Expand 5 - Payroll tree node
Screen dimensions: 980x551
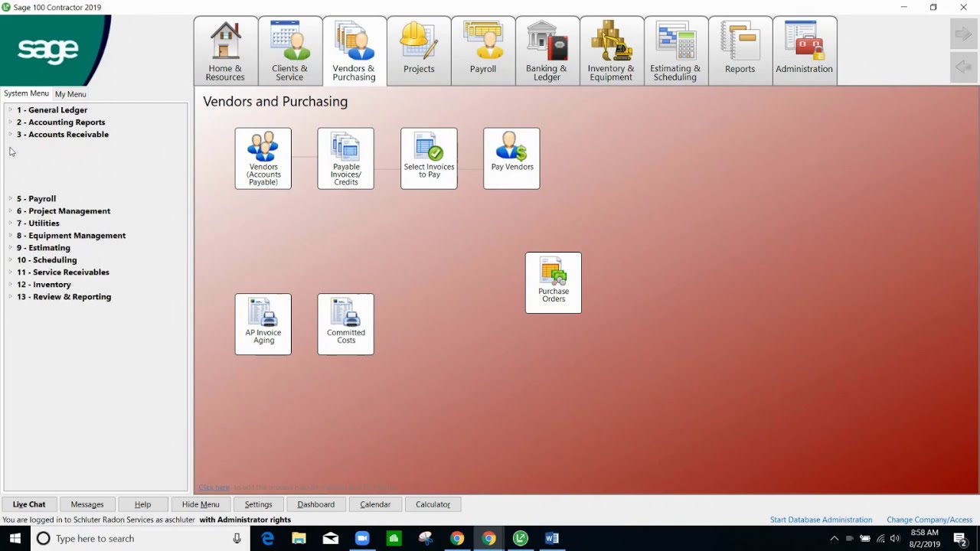tap(11, 199)
